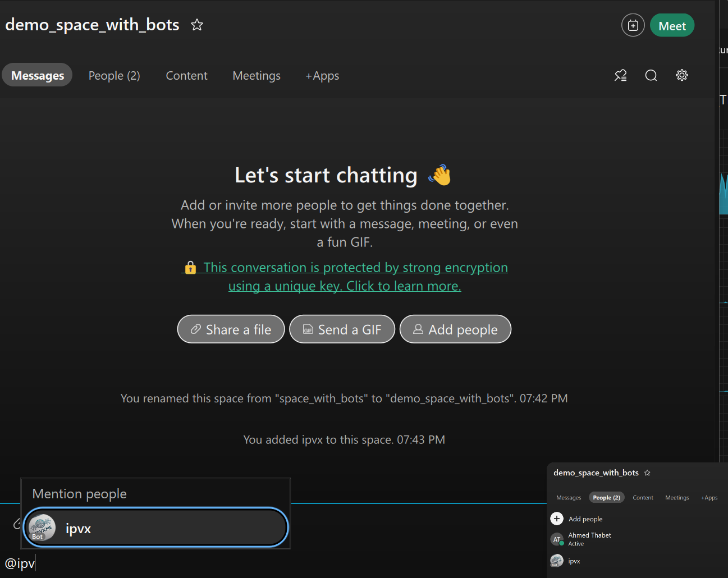728x578 pixels.
Task: Open space settings via the gear icon
Action: [681, 75]
